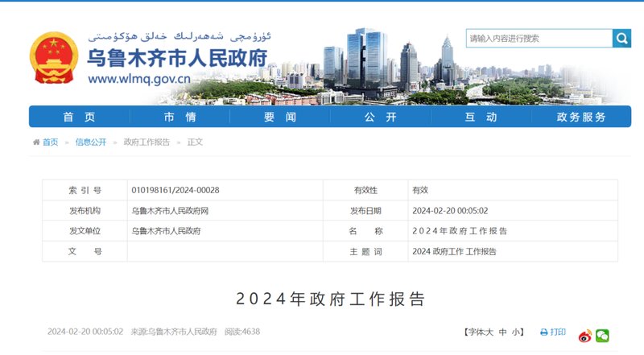644x355 pixels.
Task: Click publisher value 乌鲁木齐市人民政府网
Action: pyautogui.click(x=170, y=211)
